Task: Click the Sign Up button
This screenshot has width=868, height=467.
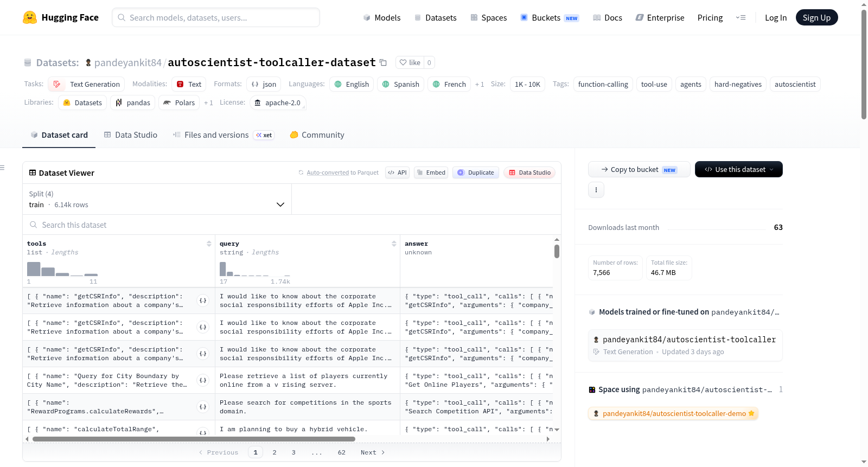Action: 816,17
